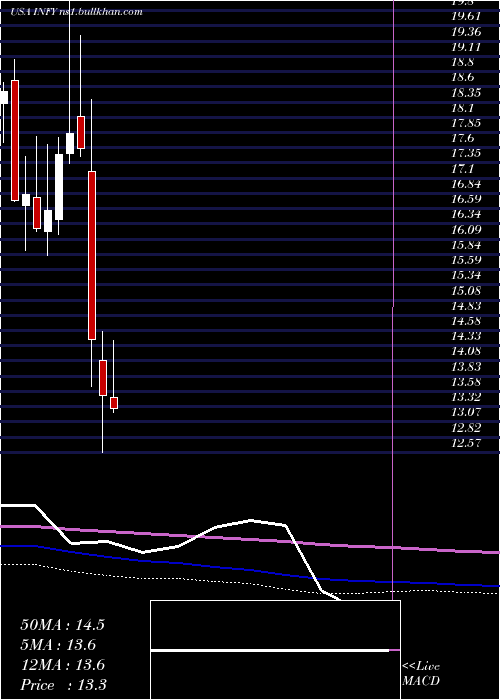Click the <<Live label
Viewport: 500px width, 700px height.
(421, 667)
